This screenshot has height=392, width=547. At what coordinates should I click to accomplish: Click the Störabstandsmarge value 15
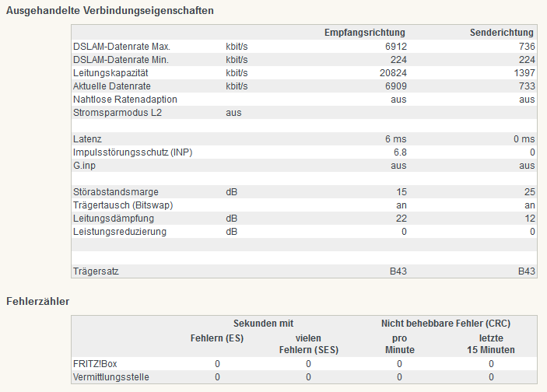coord(401,192)
